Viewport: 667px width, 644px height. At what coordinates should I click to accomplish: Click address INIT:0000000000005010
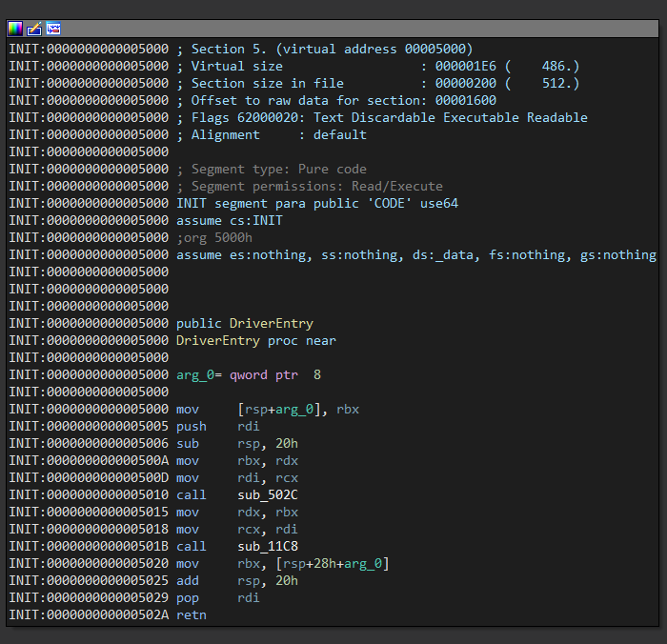click(x=89, y=494)
